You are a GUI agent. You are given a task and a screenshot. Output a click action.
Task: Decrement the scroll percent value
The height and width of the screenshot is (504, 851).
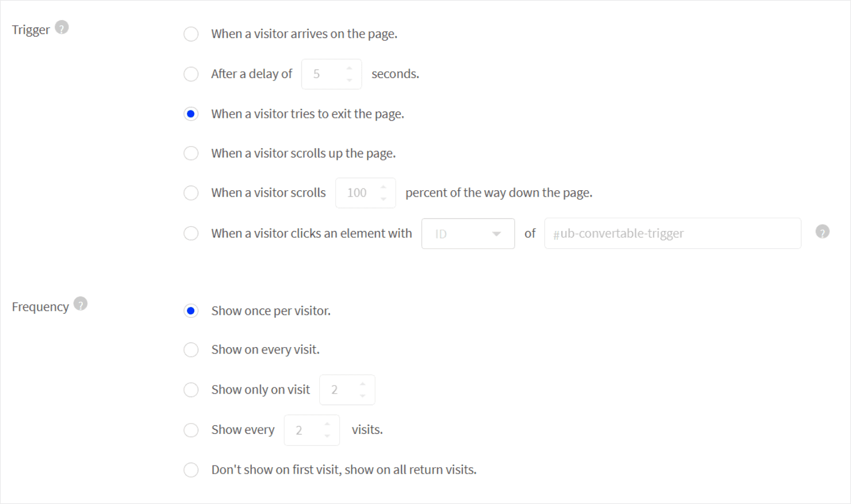point(384,198)
